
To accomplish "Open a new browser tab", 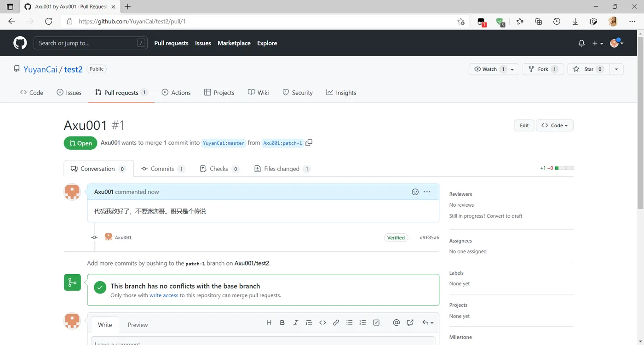I will pos(128,7).
